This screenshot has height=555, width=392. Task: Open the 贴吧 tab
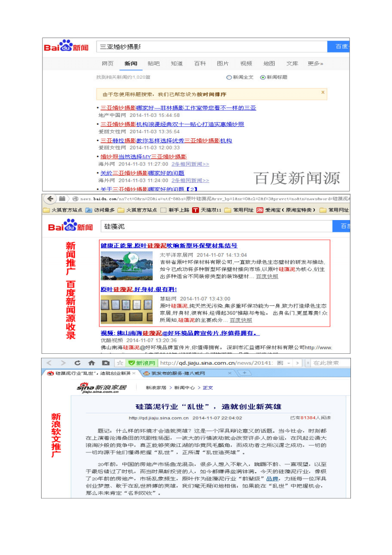pyautogui.click(x=154, y=64)
